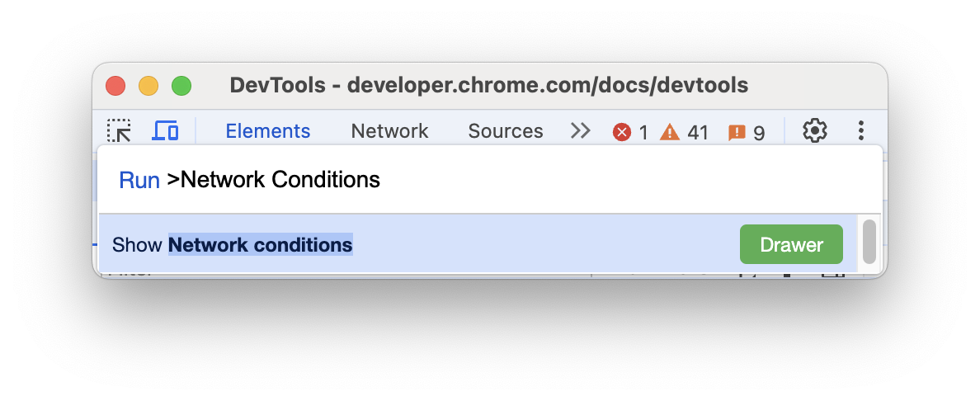Image resolution: width=980 pixels, height=401 pixels.
Task: Select the Sources tab
Action: [x=506, y=131]
